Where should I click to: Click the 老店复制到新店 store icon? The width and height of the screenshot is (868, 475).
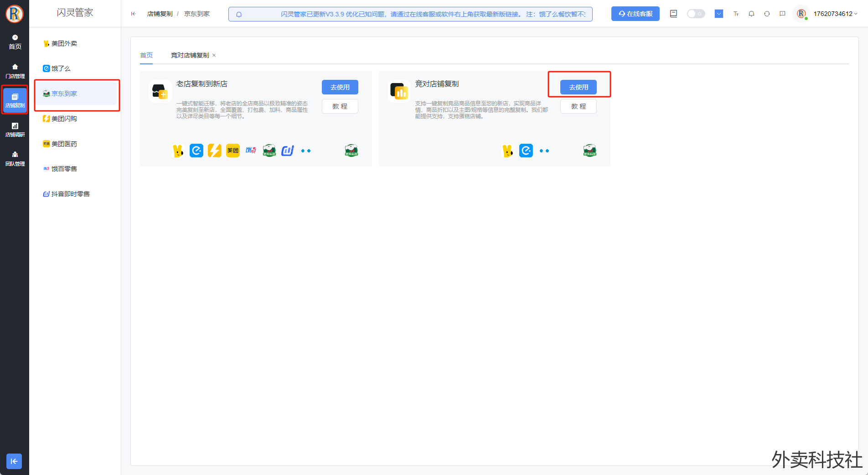160,91
